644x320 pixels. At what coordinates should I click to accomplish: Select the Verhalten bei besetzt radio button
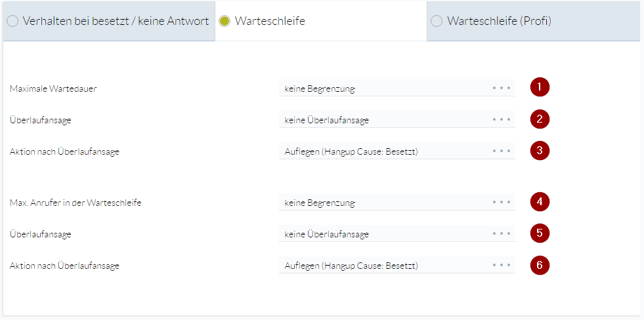pos(12,21)
